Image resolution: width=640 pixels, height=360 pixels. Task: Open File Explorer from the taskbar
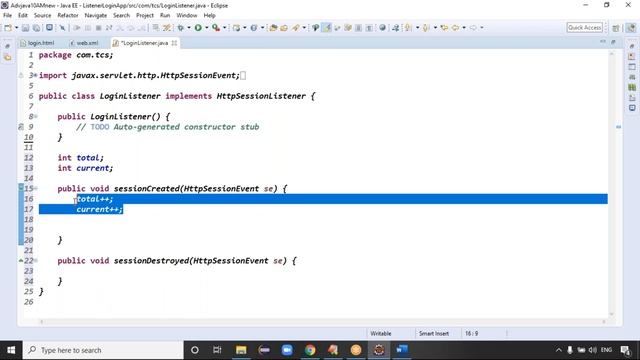tap(241, 350)
